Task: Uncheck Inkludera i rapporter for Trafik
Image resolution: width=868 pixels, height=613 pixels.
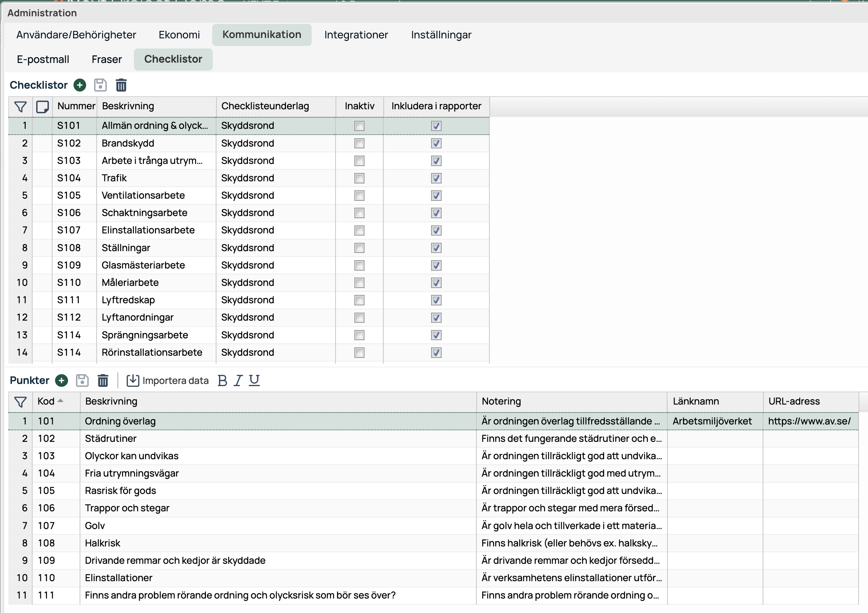Action: point(436,178)
